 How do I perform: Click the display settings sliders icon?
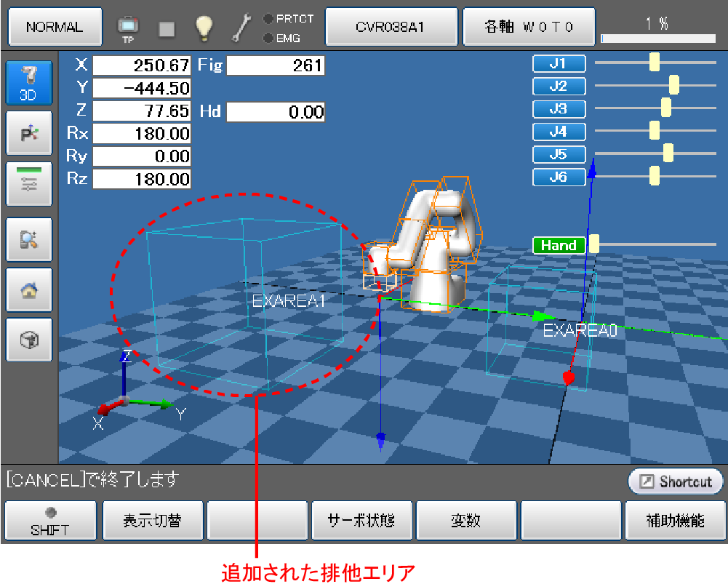coord(28,183)
